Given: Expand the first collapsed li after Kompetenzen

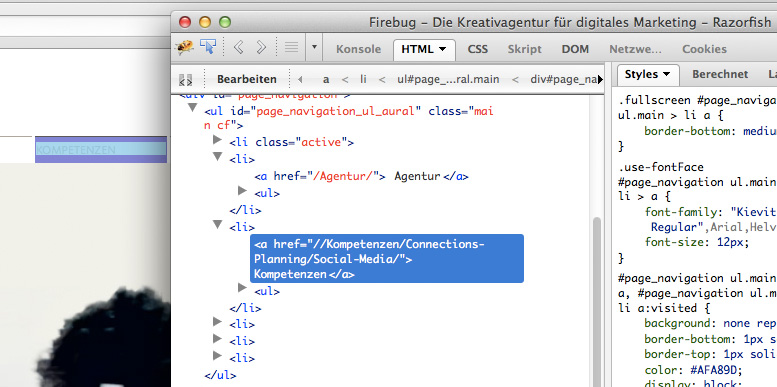Looking at the screenshot, I should pyautogui.click(x=217, y=322).
